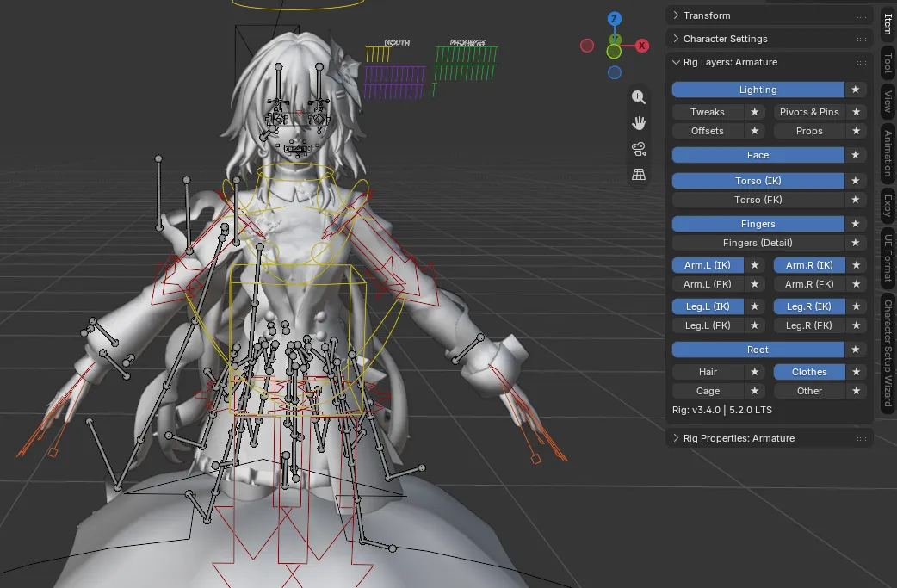The width and height of the screenshot is (897, 588).
Task: Open the UE Format sidebar tab
Action: pos(888,258)
